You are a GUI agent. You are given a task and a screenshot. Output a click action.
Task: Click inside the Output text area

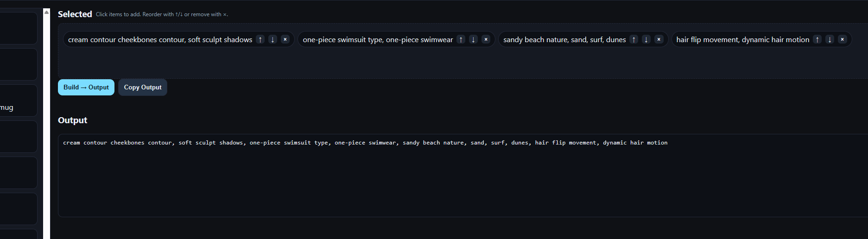[x=463, y=176]
